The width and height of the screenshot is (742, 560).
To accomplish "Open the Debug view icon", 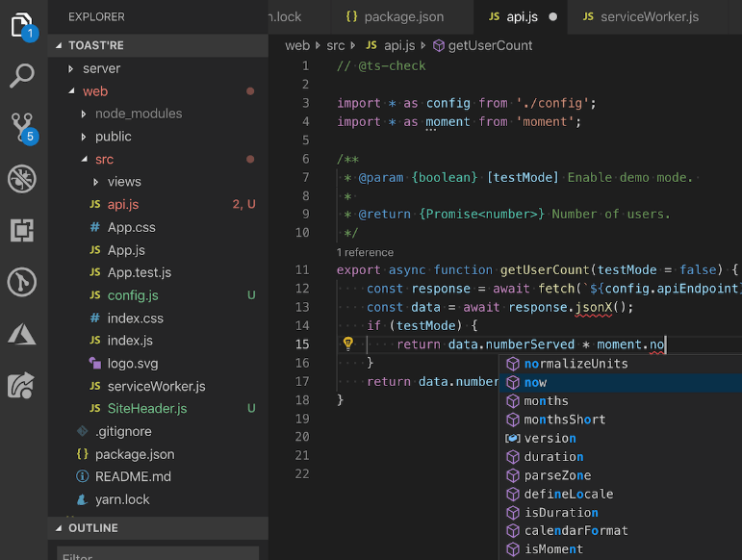I will (22, 178).
